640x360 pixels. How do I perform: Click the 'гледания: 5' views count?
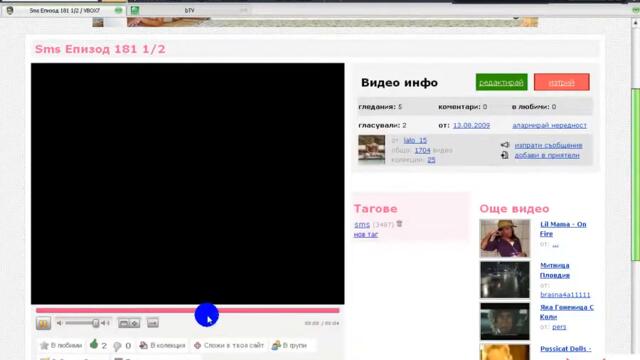click(x=380, y=107)
